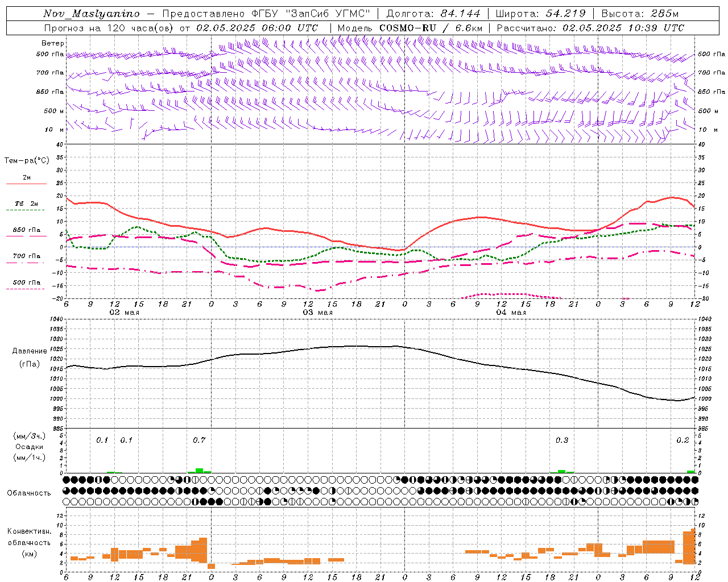Click the 0.2 precipitation amount

pyautogui.click(x=682, y=440)
